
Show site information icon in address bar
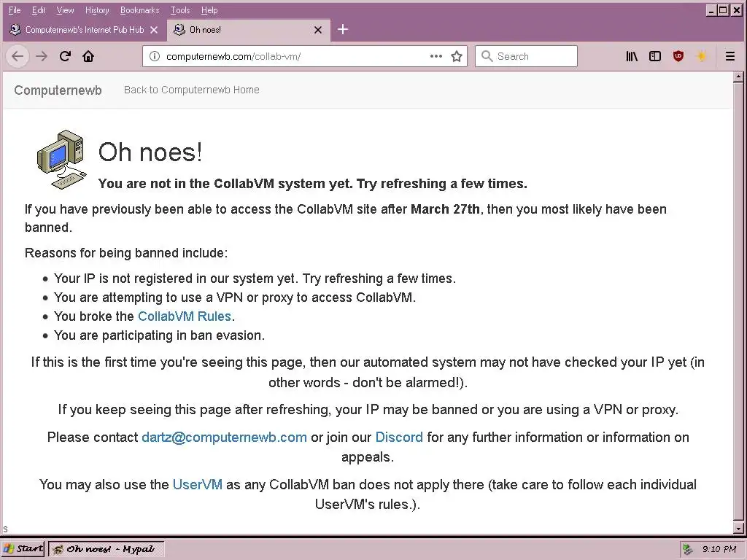155,56
